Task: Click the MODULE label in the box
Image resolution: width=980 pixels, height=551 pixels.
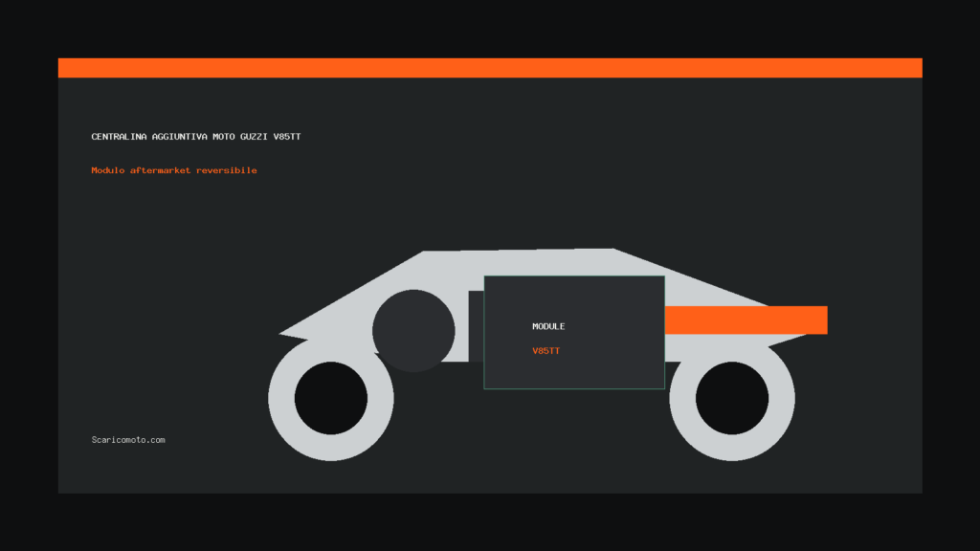Action: click(x=548, y=326)
